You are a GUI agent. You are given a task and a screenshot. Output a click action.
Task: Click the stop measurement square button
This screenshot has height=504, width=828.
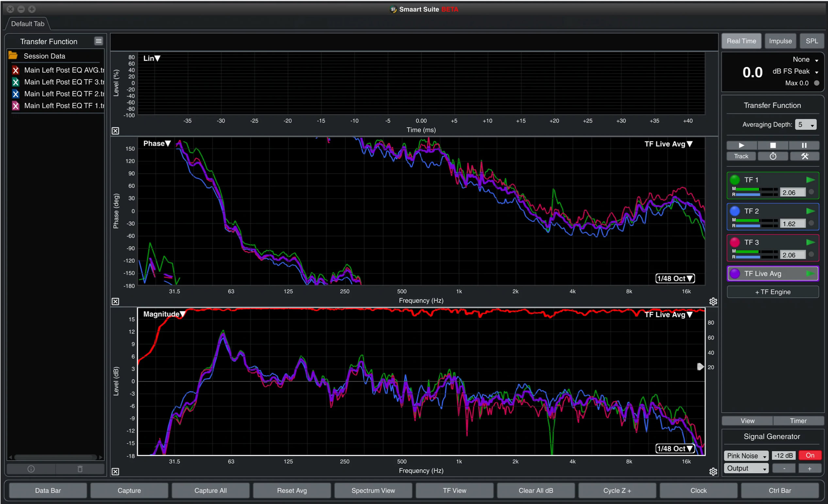(x=772, y=145)
